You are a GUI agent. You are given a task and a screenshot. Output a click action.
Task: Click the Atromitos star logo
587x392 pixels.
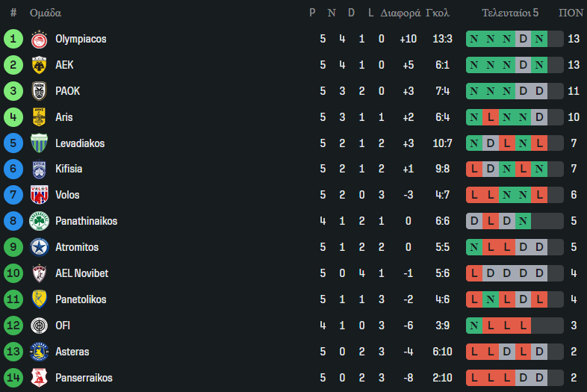pyautogui.click(x=39, y=247)
